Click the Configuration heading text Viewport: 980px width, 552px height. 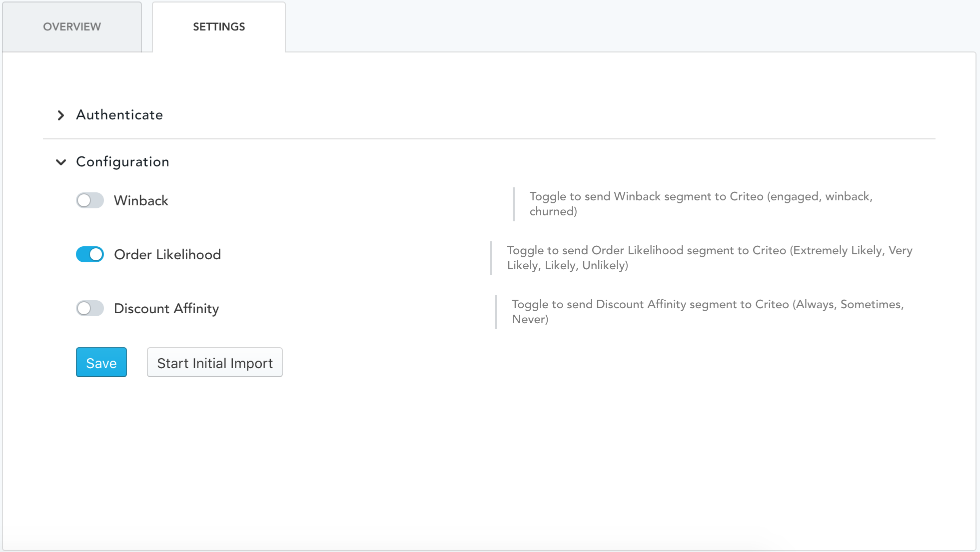click(122, 162)
